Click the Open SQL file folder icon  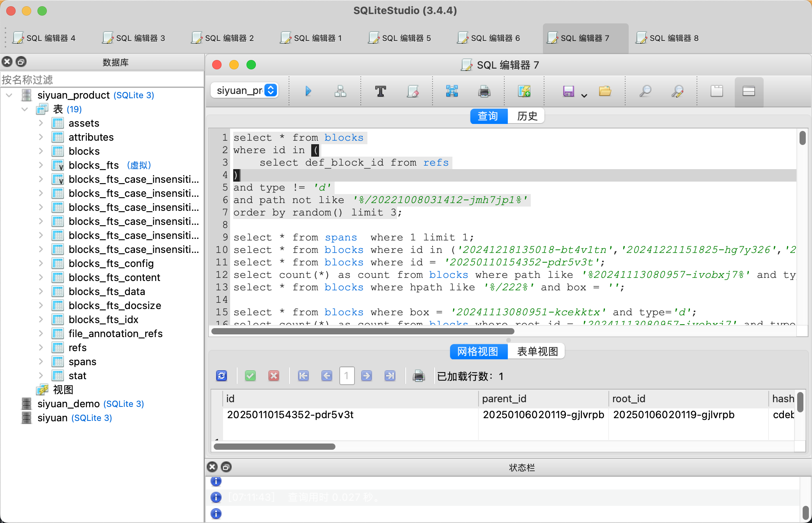pos(605,91)
